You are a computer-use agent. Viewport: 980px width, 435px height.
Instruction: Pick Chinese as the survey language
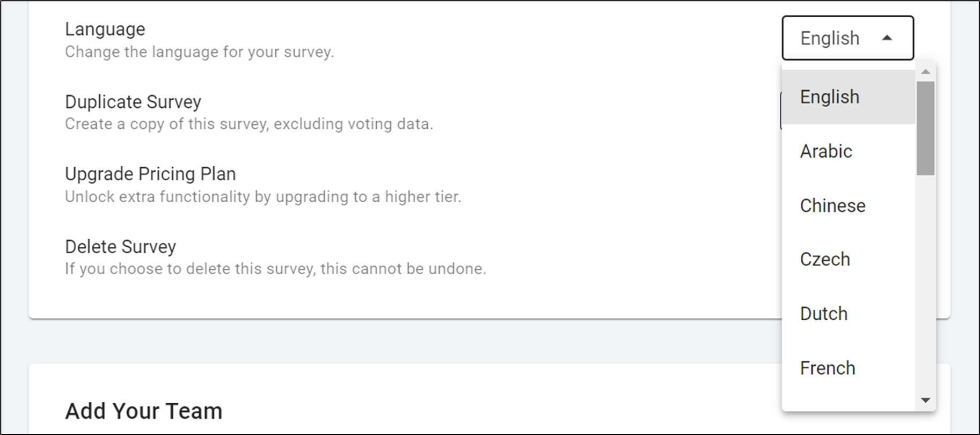point(832,205)
